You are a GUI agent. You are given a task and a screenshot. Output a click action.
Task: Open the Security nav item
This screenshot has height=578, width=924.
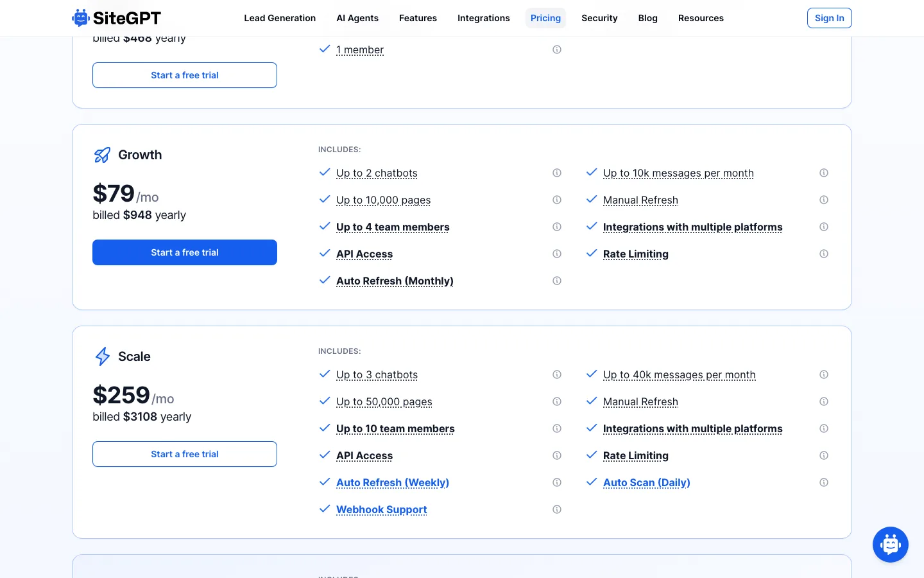click(599, 18)
